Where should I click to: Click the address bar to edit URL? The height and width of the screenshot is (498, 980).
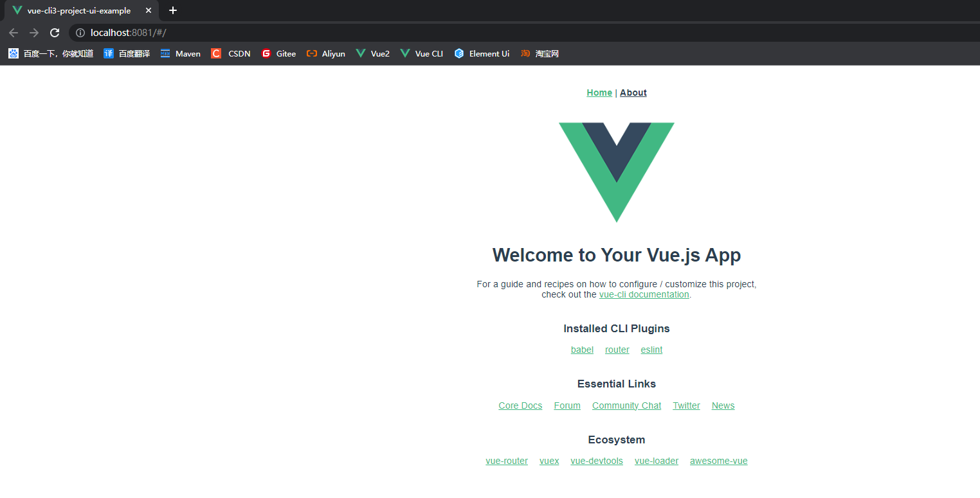[193, 33]
